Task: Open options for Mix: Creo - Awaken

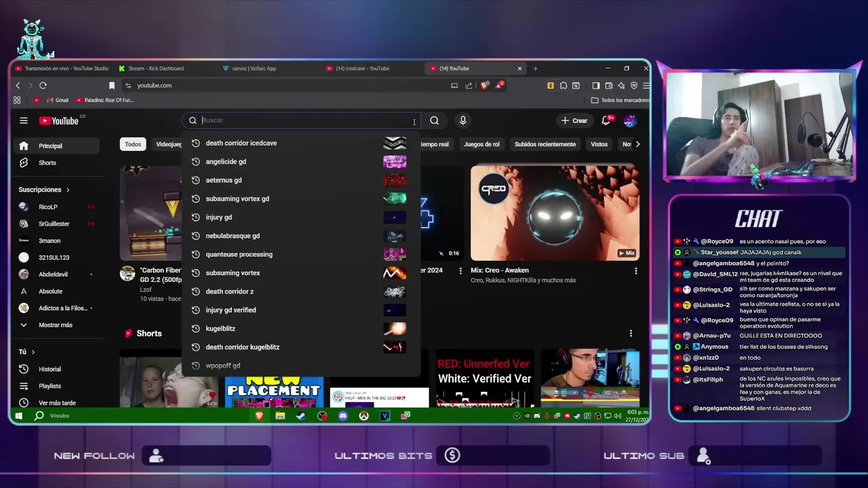Action: click(x=635, y=271)
